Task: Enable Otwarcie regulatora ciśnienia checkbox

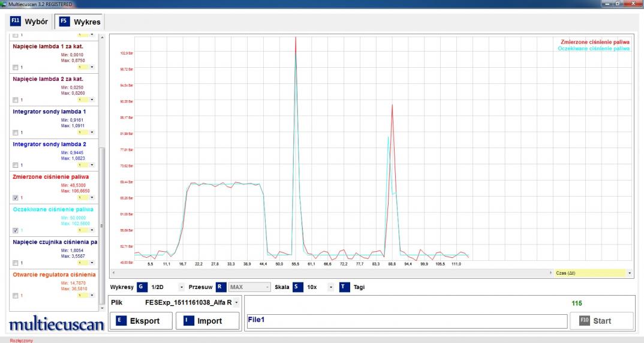Action: [x=16, y=295]
